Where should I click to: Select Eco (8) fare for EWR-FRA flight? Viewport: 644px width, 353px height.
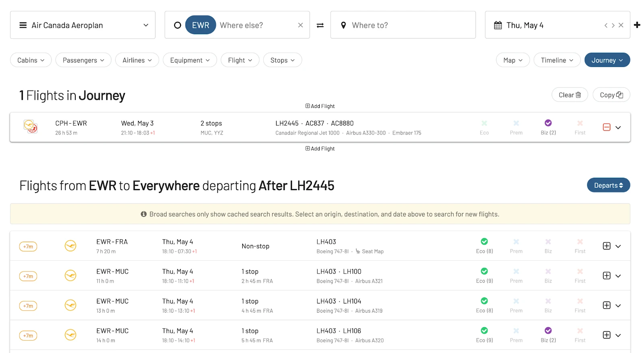pyautogui.click(x=484, y=246)
